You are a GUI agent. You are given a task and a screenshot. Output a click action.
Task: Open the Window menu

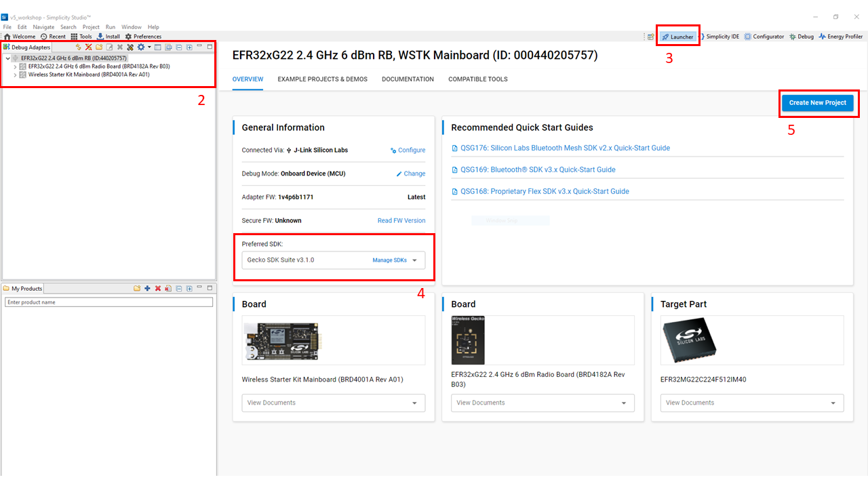coord(132,27)
